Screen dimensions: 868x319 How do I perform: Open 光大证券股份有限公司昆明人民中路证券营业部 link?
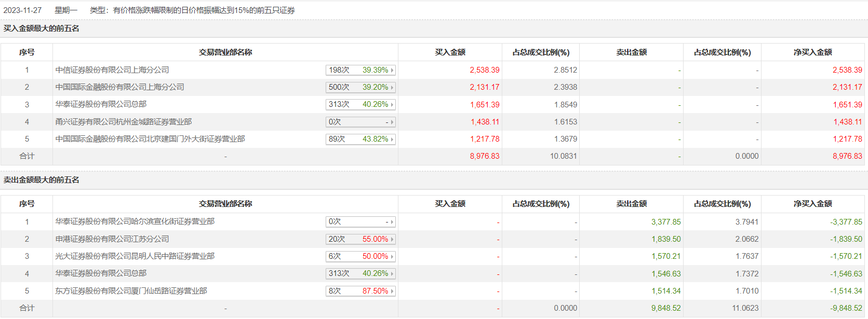135,256
